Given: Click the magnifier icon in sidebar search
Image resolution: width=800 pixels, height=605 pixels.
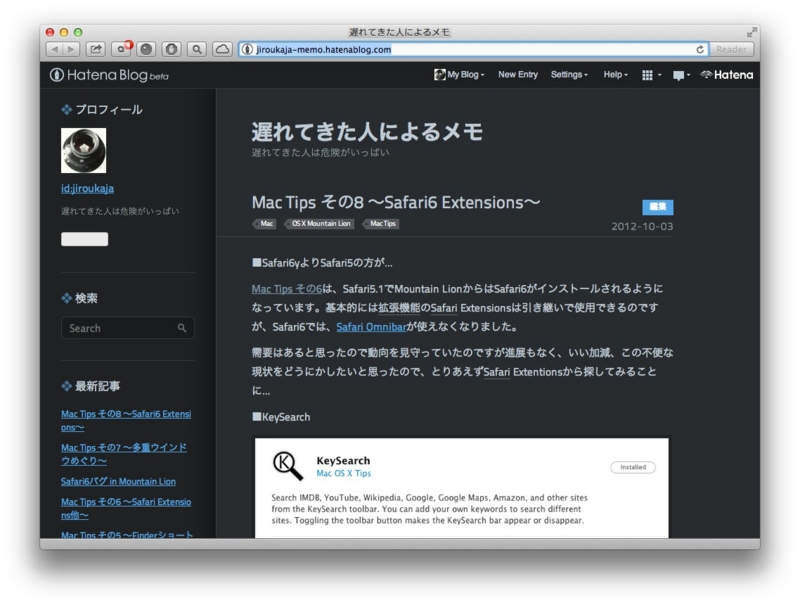Looking at the screenshot, I should (182, 328).
